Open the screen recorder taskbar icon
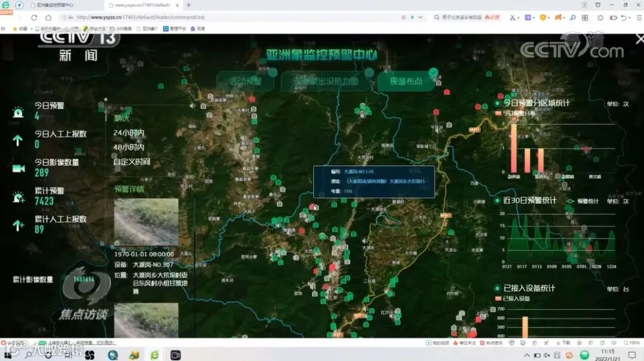 [175, 355]
